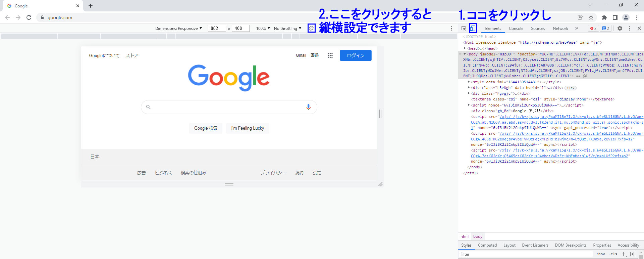Switch to the Console tab
Viewport: 644px width, 259px height.
click(x=516, y=29)
